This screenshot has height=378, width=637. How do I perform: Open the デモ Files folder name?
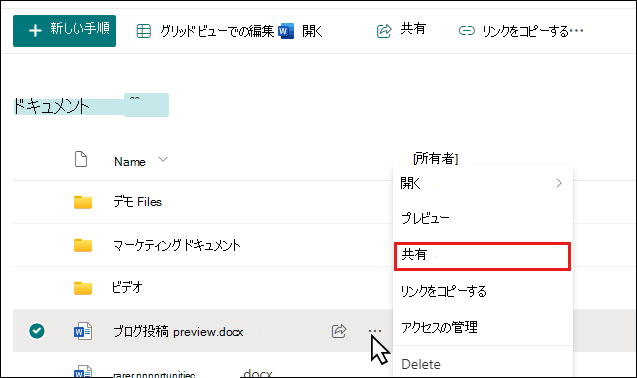138,202
